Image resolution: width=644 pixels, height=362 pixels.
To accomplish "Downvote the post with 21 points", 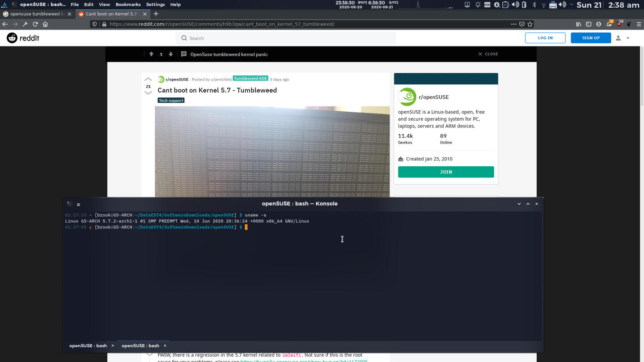I will click(148, 93).
